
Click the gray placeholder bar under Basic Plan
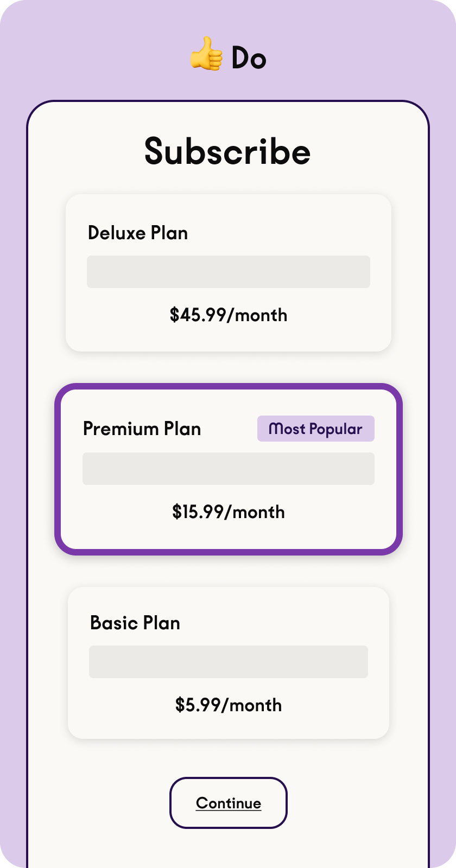tap(228, 662)
